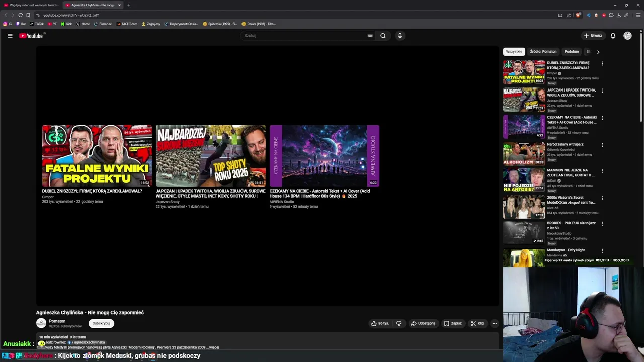
Task: Open the Pomaton channel avatar
Action: pos(41,323)
